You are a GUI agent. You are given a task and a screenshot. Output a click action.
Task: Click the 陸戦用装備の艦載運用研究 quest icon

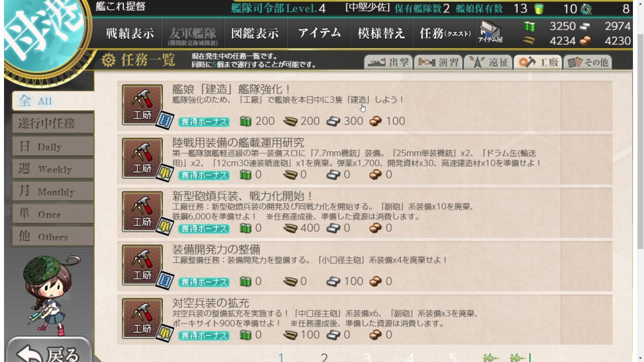(x=142, y=158)
